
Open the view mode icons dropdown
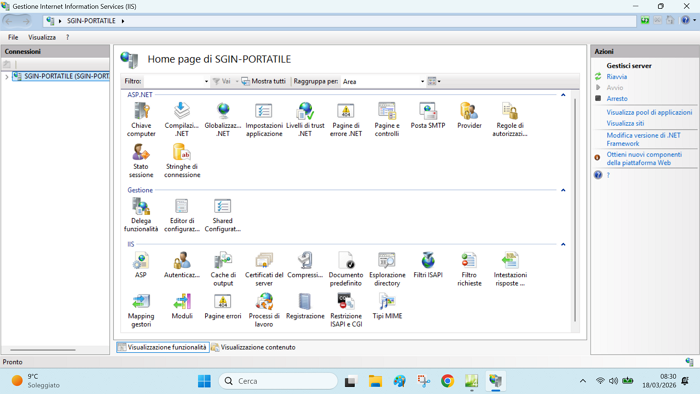point(434,81)
